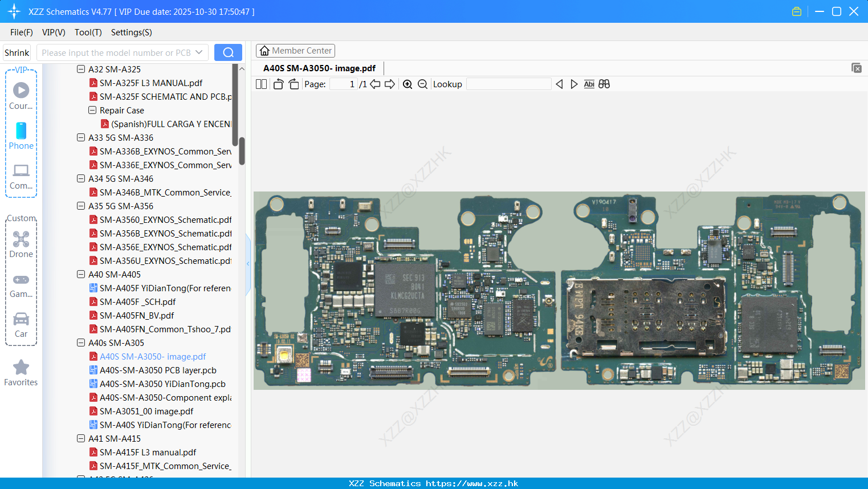Rotate the page clockwise

click(x=294, y=84)
